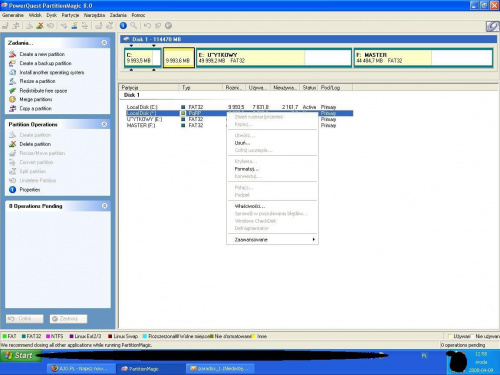Viewport: 500px width, 375px height.
Task: Click the greyed Convert partition icon
Action: pyautogui.click(x=12, y=162)
